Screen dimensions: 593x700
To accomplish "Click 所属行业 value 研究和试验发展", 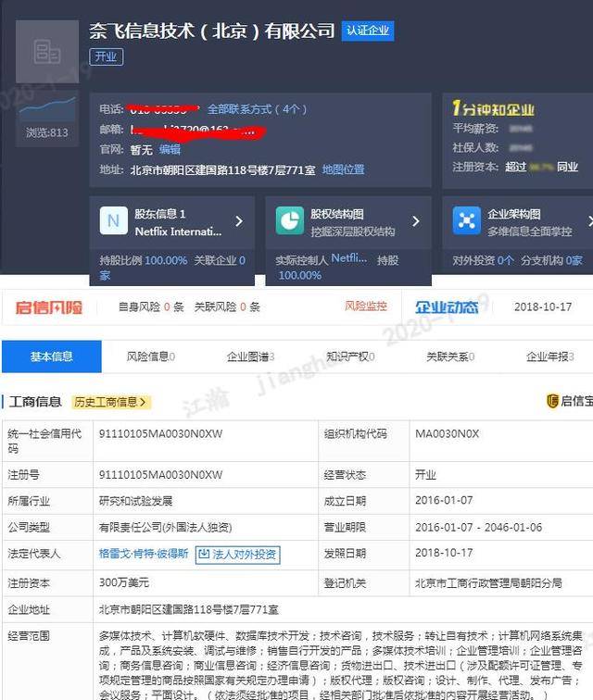I will pos(135,501).
